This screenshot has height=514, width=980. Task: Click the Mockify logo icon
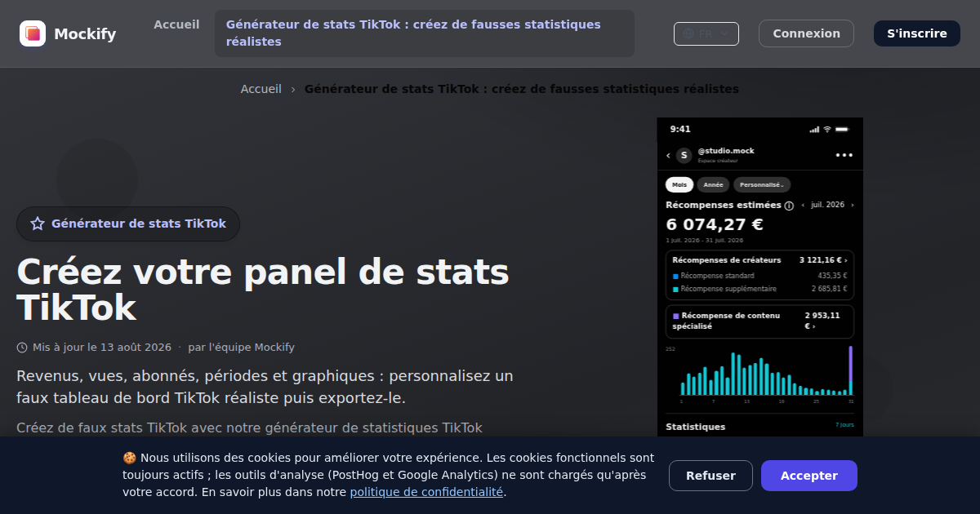pyautogui.click(x=33, y=33)
